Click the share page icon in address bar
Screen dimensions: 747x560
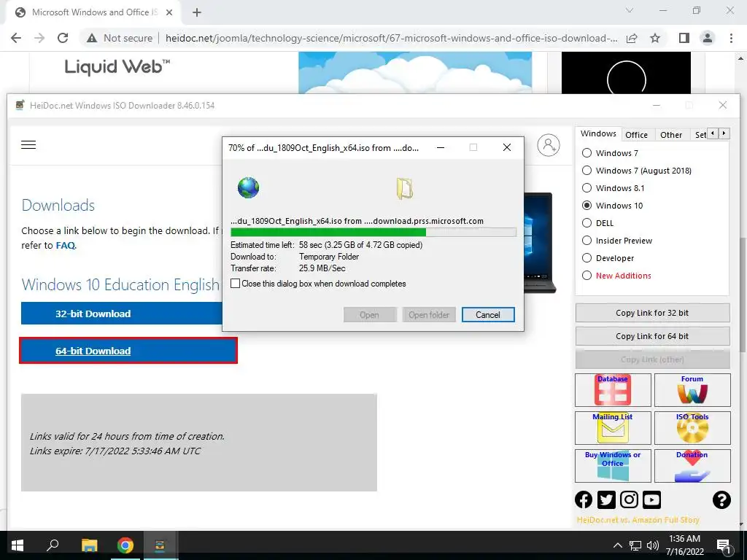pos(632,38)
